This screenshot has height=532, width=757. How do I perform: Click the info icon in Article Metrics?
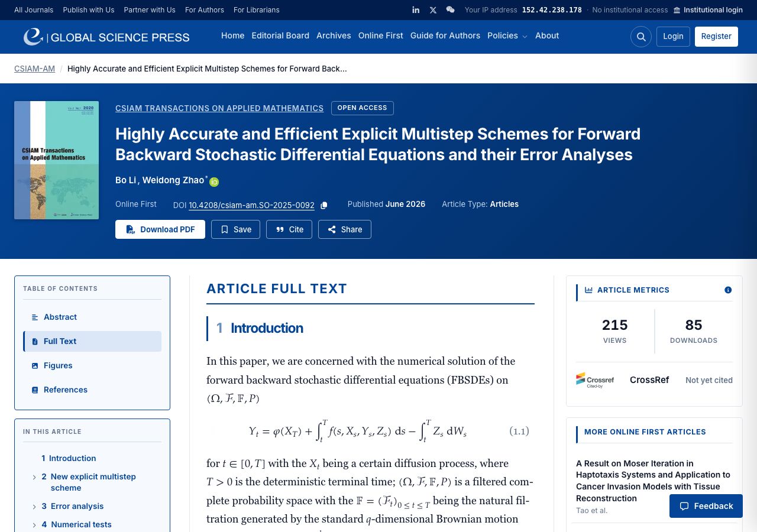[x=728, y=290]
